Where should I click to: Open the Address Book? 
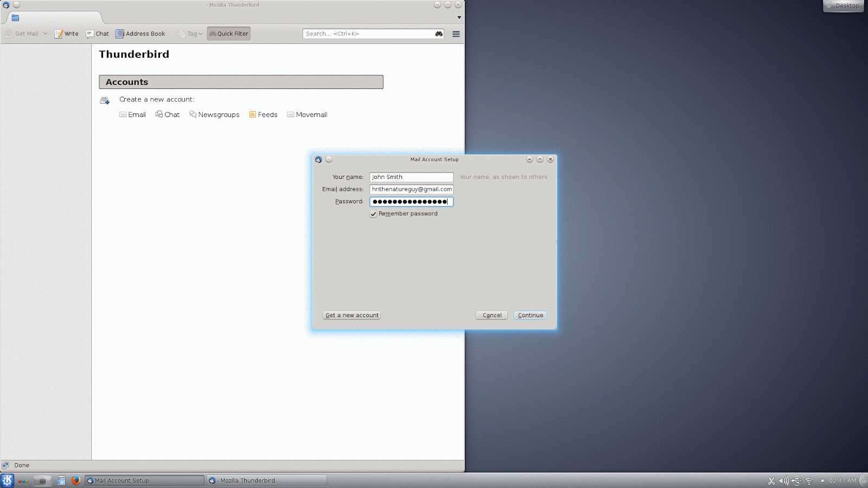140,34
